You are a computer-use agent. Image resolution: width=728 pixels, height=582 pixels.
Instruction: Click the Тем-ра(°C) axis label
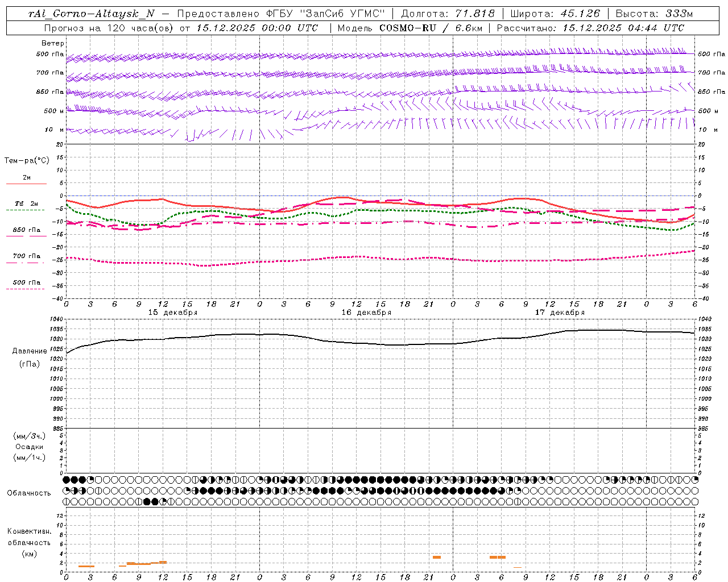pyautogui.click(x=27, y=161)
